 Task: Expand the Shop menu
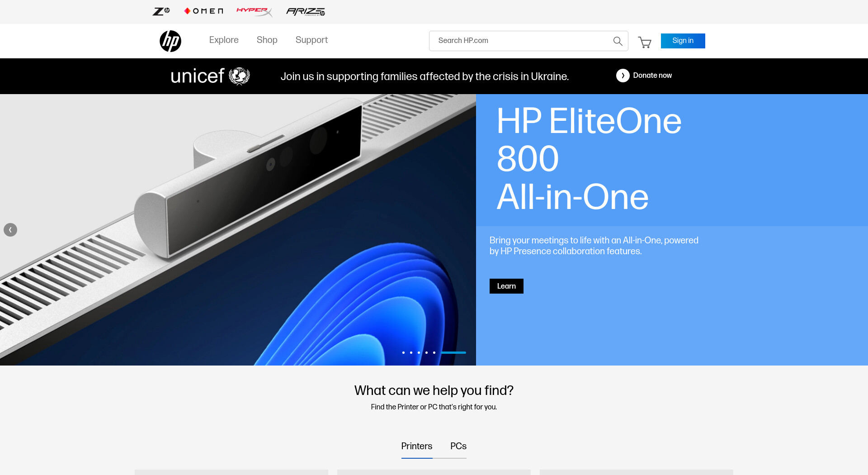[267, 40]
